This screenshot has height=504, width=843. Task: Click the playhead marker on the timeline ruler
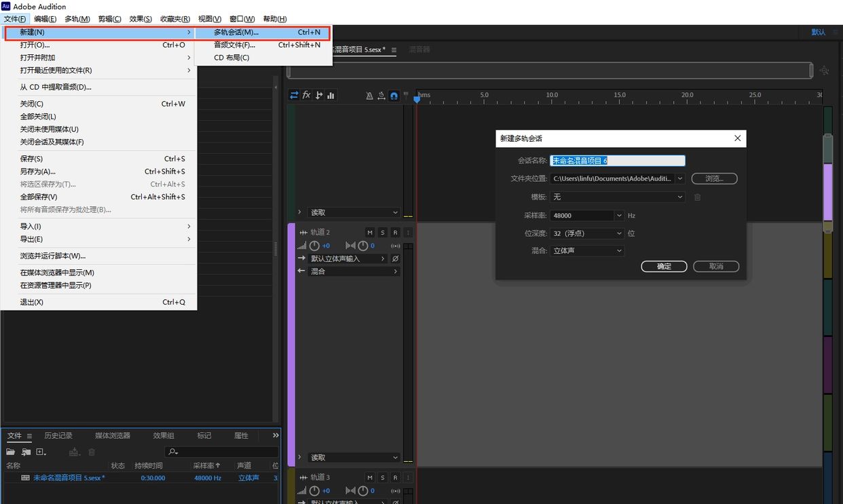417,99
